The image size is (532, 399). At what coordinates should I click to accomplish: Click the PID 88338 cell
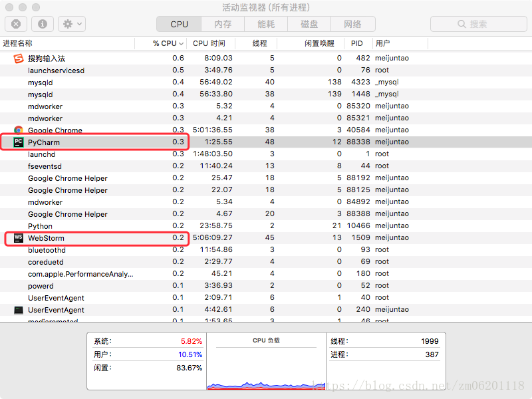pyautogui.click(x=358, y=142)
